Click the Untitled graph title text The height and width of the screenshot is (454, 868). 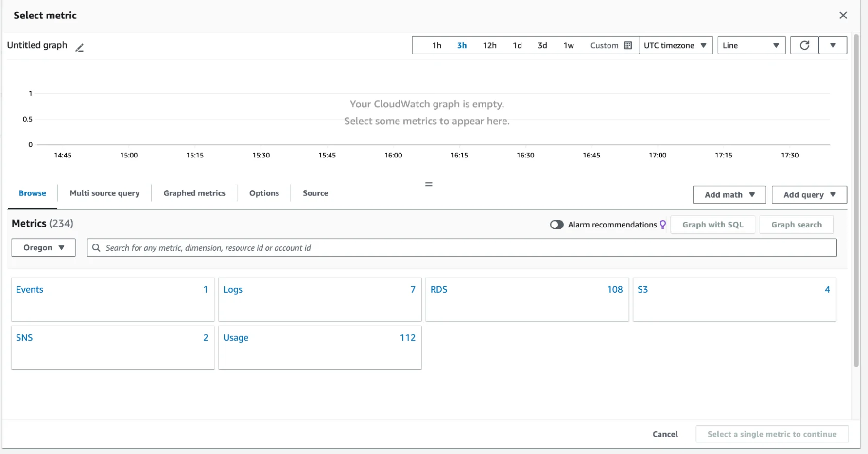click(37, 45)
